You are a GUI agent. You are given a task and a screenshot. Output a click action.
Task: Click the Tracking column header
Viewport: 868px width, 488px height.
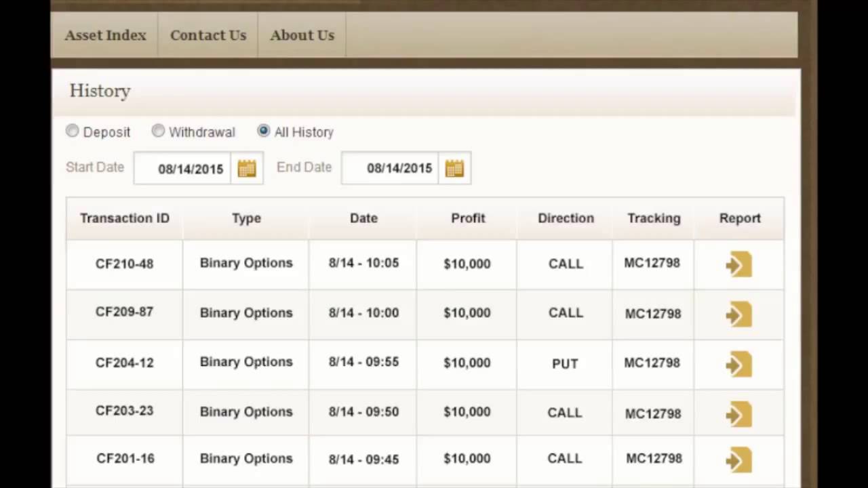pyautogui.click(x=654, y=218)
